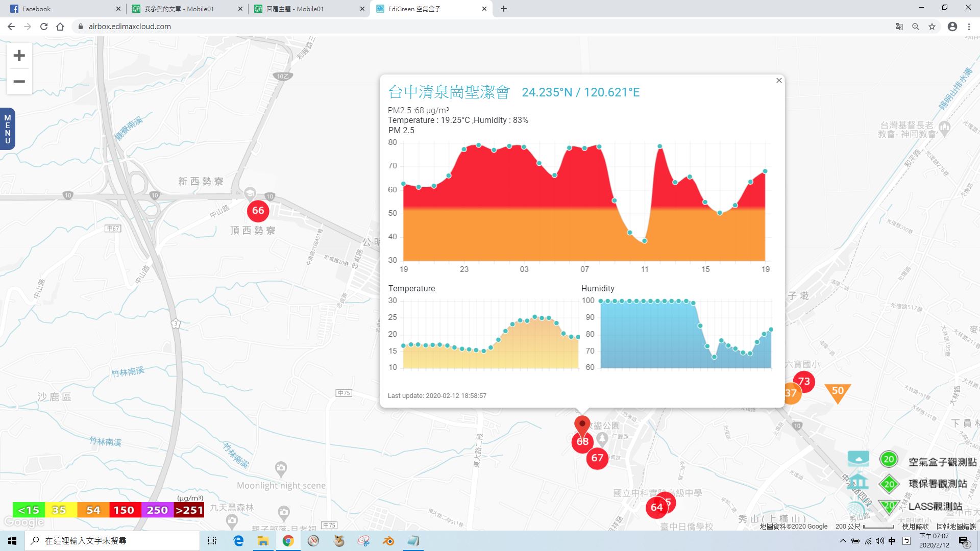The width and height of the screenshot is (980, 551).
Task: Click the green diamond 20 EPA legend marker
Action: tap(889, 484)
